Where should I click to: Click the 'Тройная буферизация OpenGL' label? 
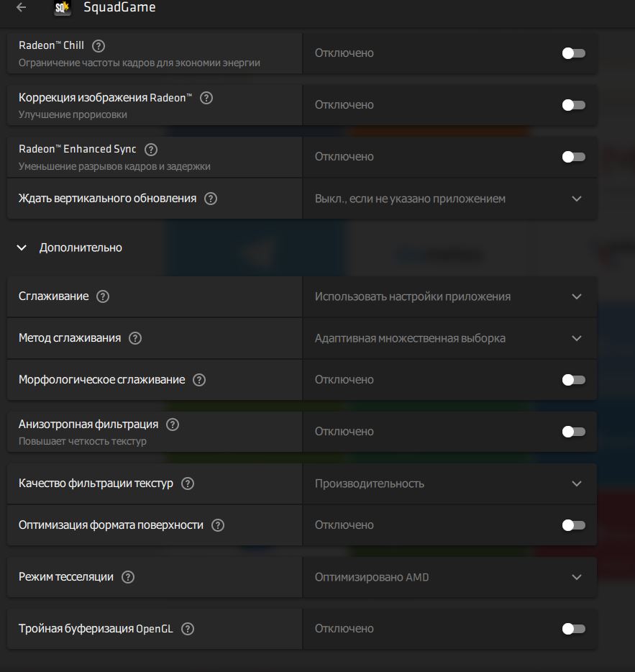click(x=96, y=629)
